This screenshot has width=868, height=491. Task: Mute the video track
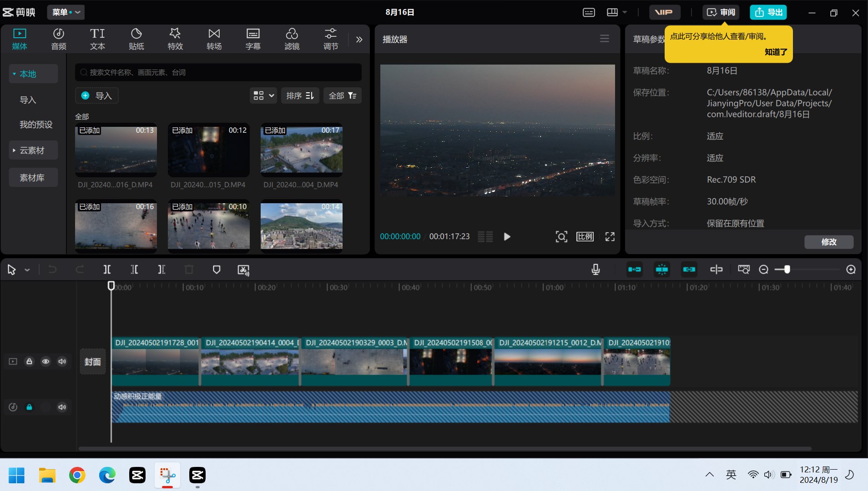point(62,361)
